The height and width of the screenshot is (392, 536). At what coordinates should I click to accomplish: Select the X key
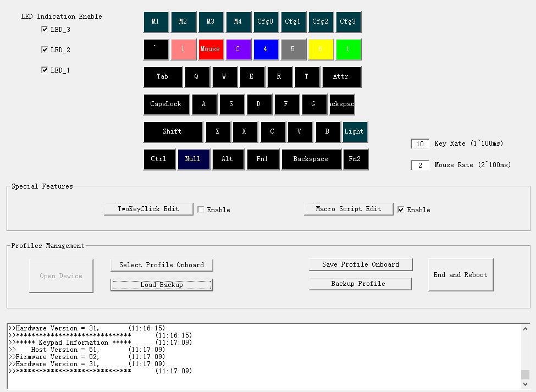[245, 132]
